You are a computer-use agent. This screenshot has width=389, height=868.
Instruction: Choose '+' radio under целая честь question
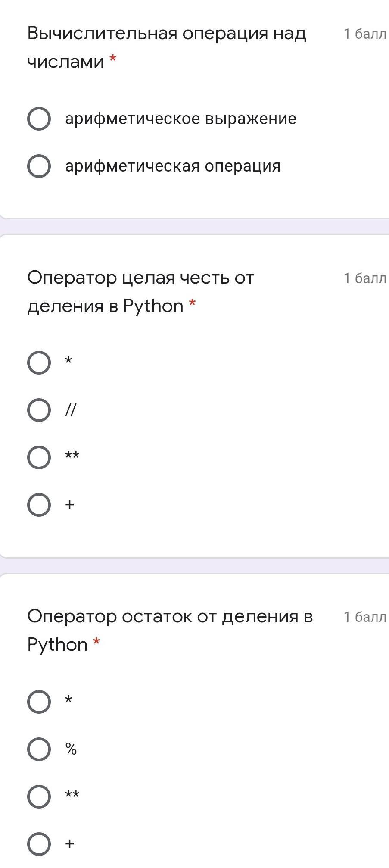[x=39, y=505]
